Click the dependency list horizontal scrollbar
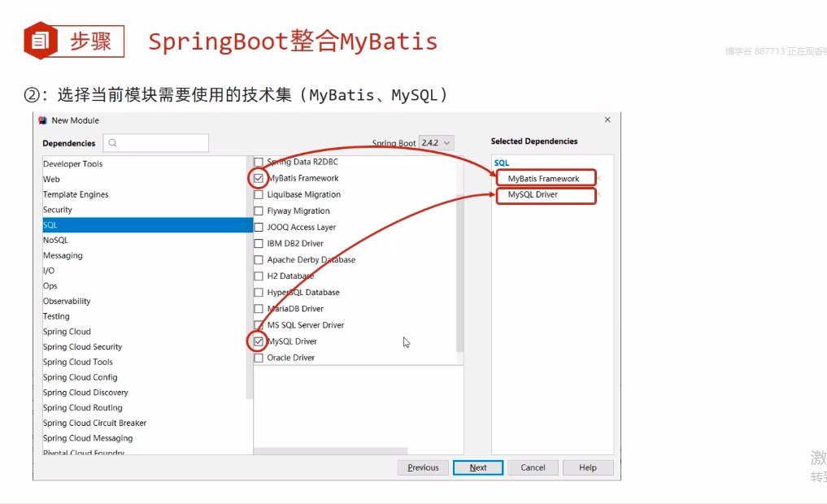 click(331, 451)
